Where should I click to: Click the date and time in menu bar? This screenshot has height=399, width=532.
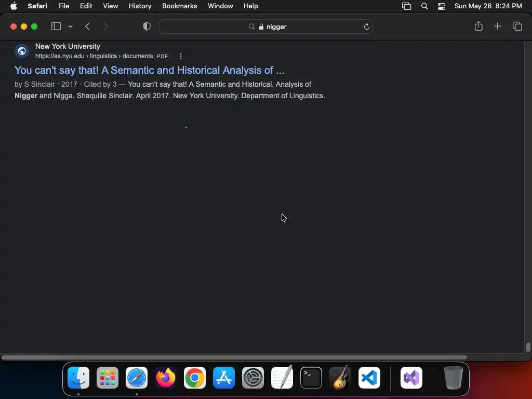pos(488,6)
